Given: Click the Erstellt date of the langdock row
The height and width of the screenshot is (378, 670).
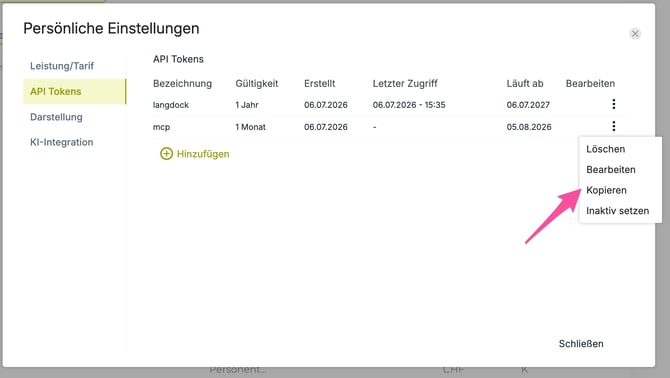Looking at the screenshot, I should [326, 105].
